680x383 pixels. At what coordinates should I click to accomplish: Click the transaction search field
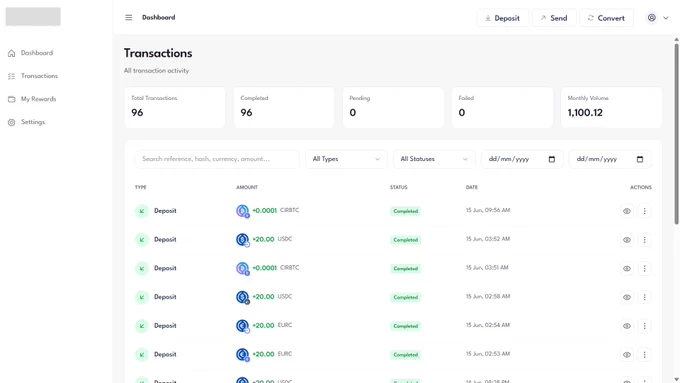point(217,159)
